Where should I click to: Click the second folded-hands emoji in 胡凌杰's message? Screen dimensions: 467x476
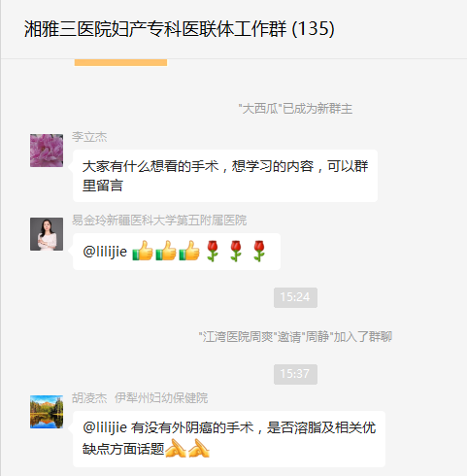pyautogui.click(x=199, y=448)
